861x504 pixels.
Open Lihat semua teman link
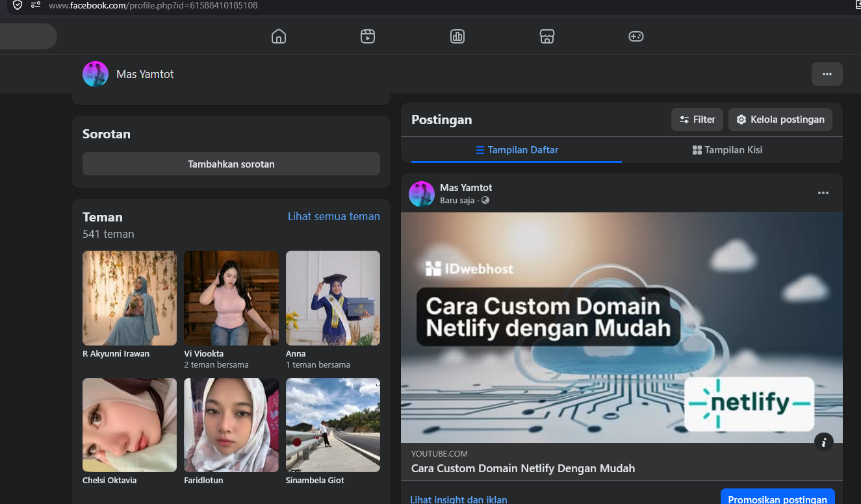pos(334,216)
